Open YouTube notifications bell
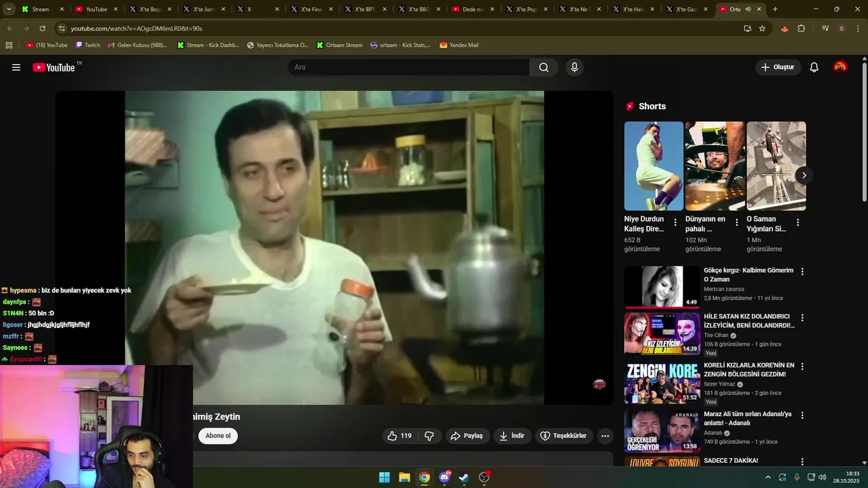Viewport: 868px width, 488px height. click(x=814, y=67)
